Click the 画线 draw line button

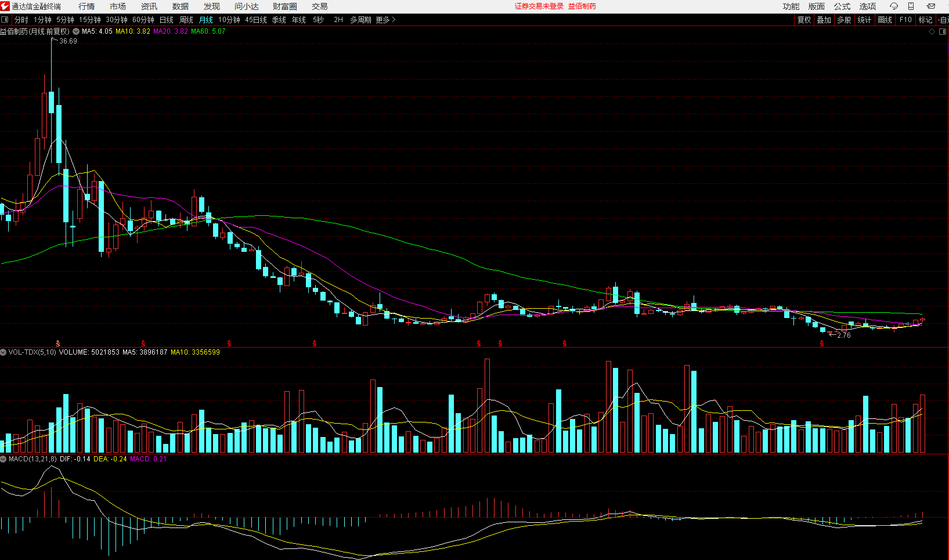pyautogui.click(x=885, y=20)
